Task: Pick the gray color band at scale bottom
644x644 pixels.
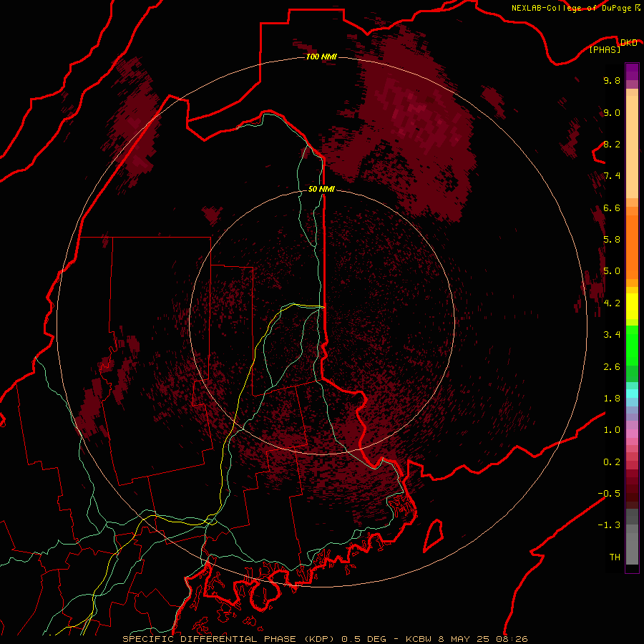Action: tap(632, 548)
